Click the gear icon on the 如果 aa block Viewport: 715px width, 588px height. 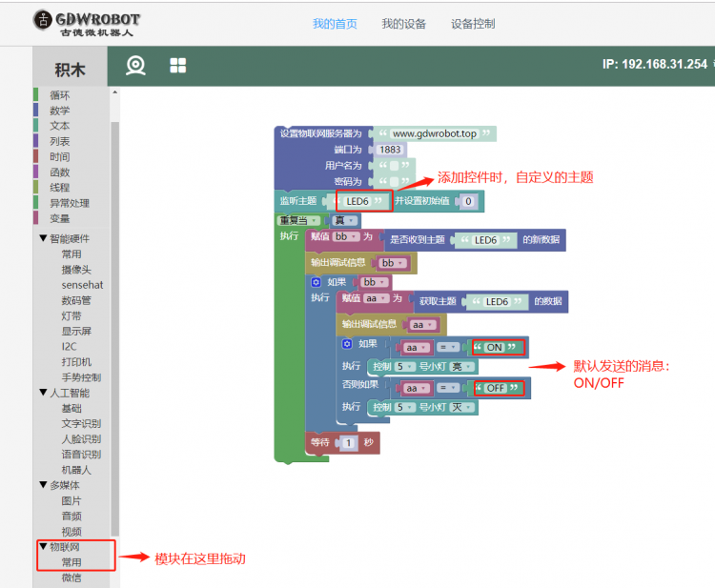[x=347, y=344]
